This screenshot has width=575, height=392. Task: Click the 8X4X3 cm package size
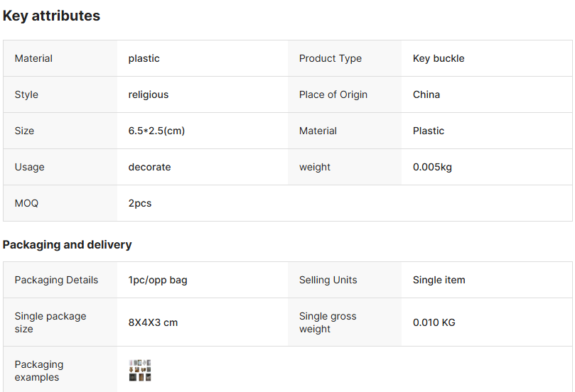pos(153,322)
